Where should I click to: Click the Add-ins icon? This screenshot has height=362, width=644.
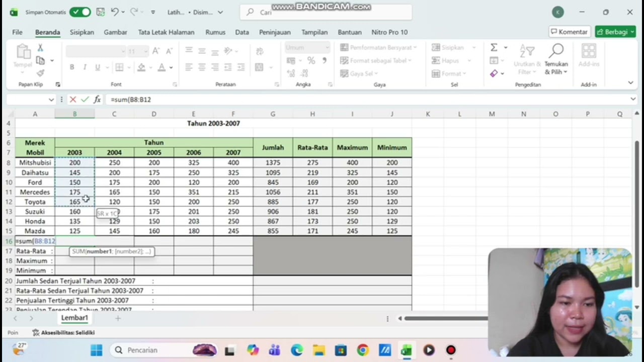pyautogui.click(x=589, y=51)
